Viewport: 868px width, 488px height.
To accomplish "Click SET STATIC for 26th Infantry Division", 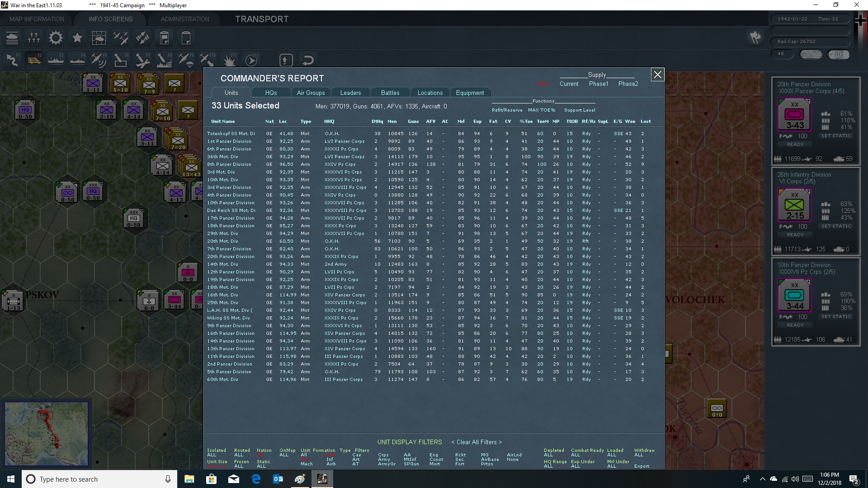I will (x=836, y=226).
